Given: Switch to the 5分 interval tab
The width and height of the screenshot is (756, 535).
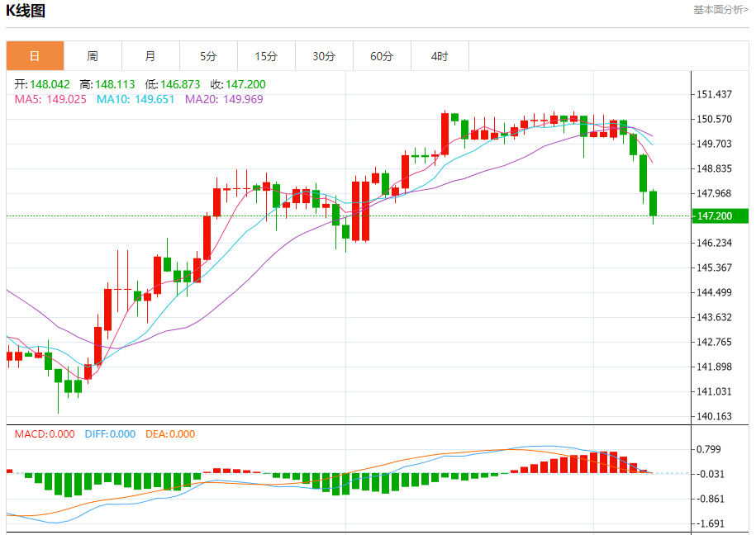Looking at the screenshot, I should tap(208, 56).
